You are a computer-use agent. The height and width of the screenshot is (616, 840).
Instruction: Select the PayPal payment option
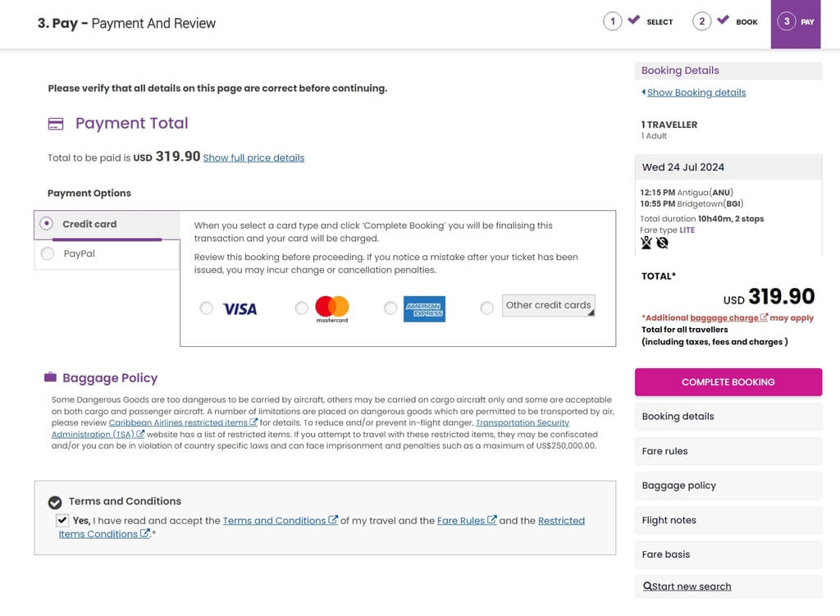[x=48, y=253]
